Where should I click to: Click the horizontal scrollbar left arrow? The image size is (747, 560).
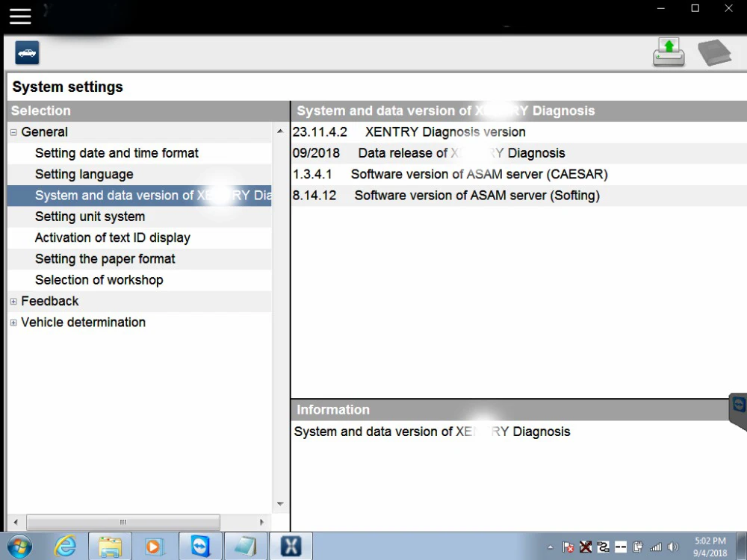[x=16, y=522]
